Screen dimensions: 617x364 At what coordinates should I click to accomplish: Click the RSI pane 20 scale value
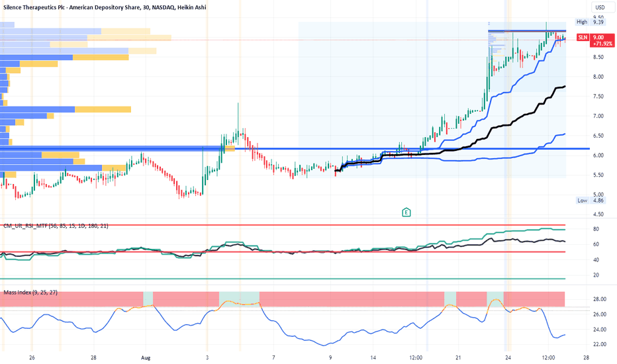coord(596,275)
